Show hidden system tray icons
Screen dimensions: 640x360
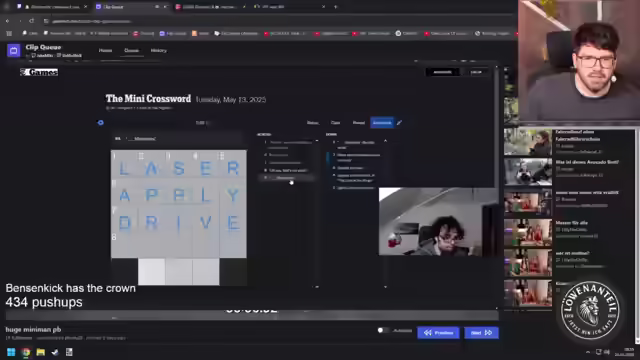[588, 352]
